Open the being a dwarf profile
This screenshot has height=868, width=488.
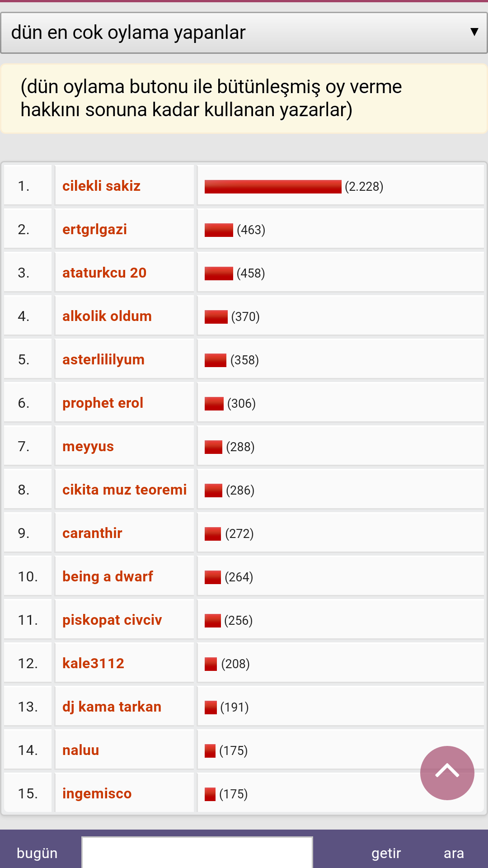point(108,576)
